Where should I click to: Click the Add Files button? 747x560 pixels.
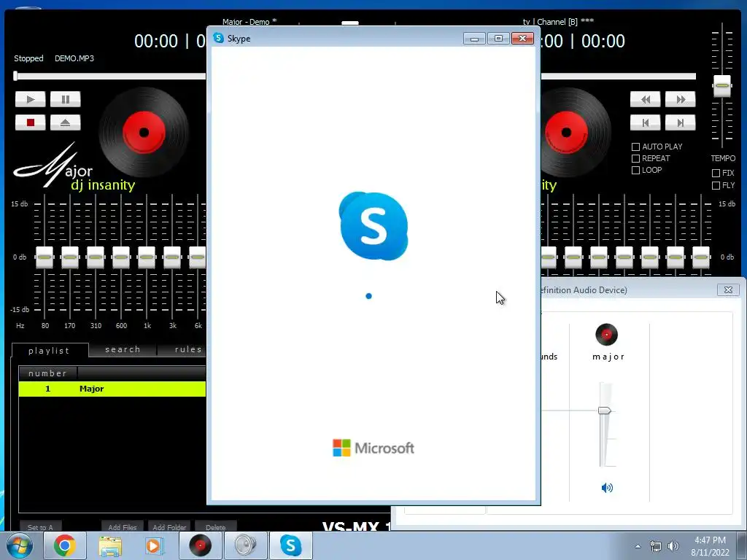123,526
